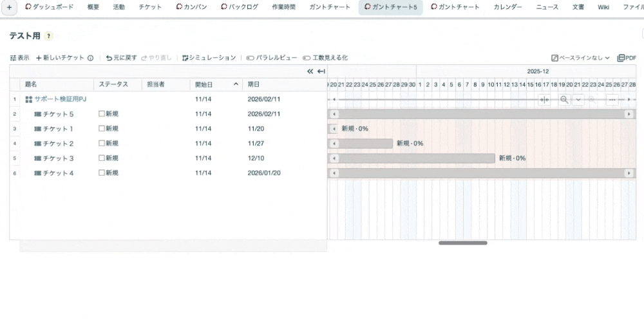The height and width of the screenshot is (329, 644).
Task: Switch to the カンバン tab
Action: pos(191,7)
